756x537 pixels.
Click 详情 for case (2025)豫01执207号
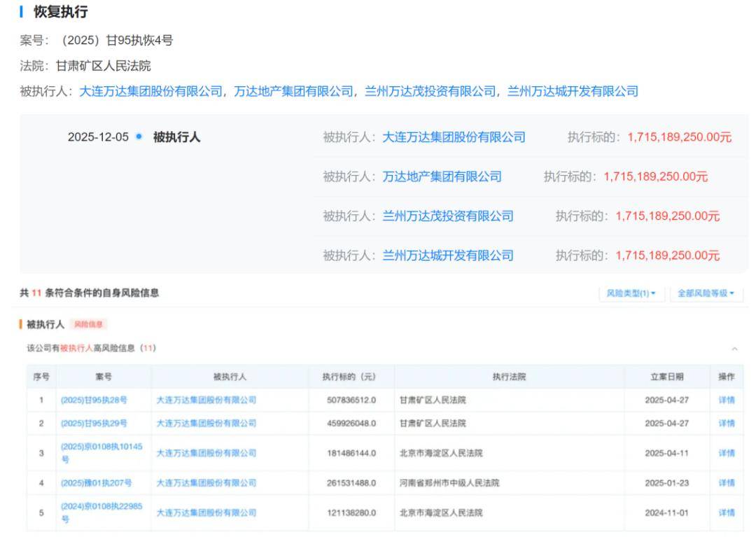click(x=727, y=482)
